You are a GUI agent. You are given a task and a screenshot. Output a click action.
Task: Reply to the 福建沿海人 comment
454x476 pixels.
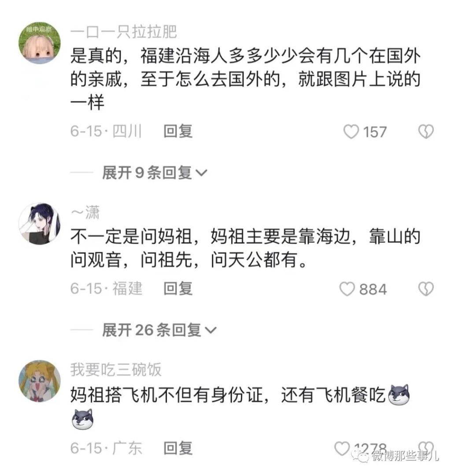178,131
